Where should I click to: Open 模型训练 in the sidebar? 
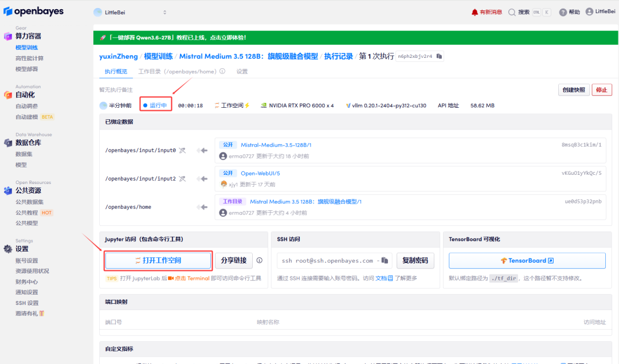(27, 48)
